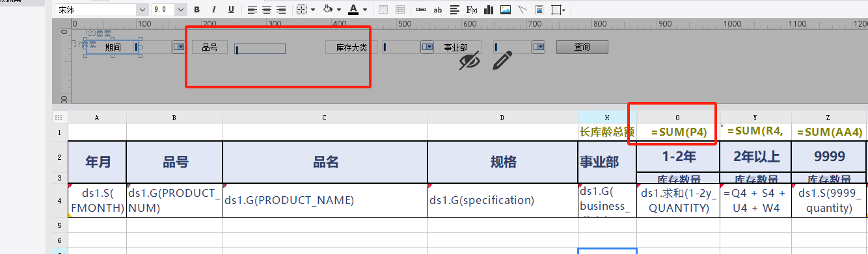Click the unmerge cells icon
This screenshot has height=254, width=868.
(400, 10)
